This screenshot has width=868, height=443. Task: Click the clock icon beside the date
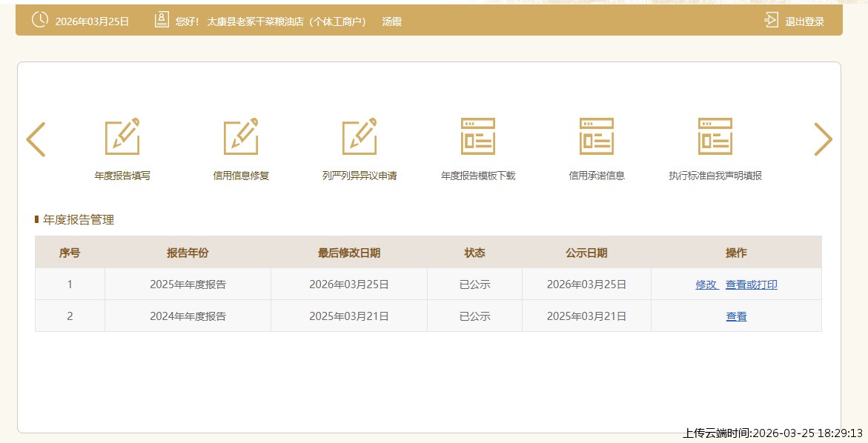[40, 21]
